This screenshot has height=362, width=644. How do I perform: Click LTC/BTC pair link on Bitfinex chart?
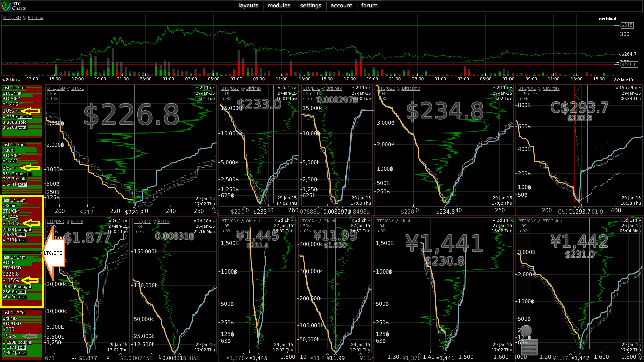(312, 88)
